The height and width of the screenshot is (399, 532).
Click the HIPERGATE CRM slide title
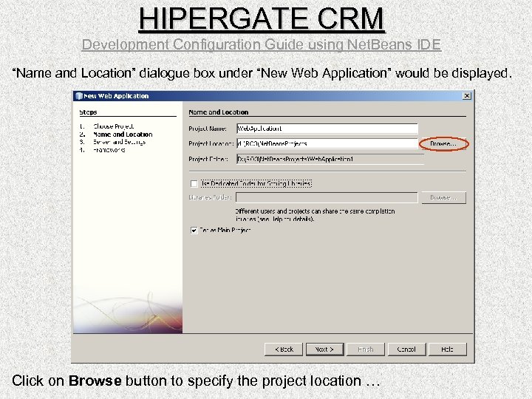pyautogui.click(x=262, y=18)
